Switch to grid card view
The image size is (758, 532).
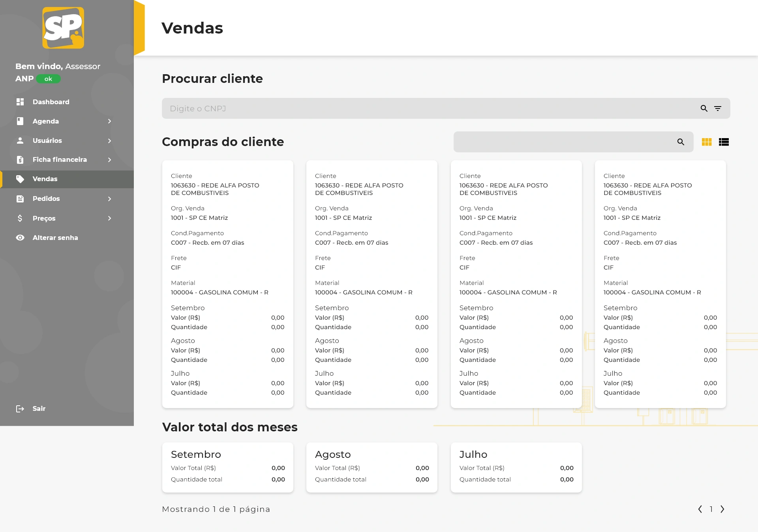coord(707,142)
